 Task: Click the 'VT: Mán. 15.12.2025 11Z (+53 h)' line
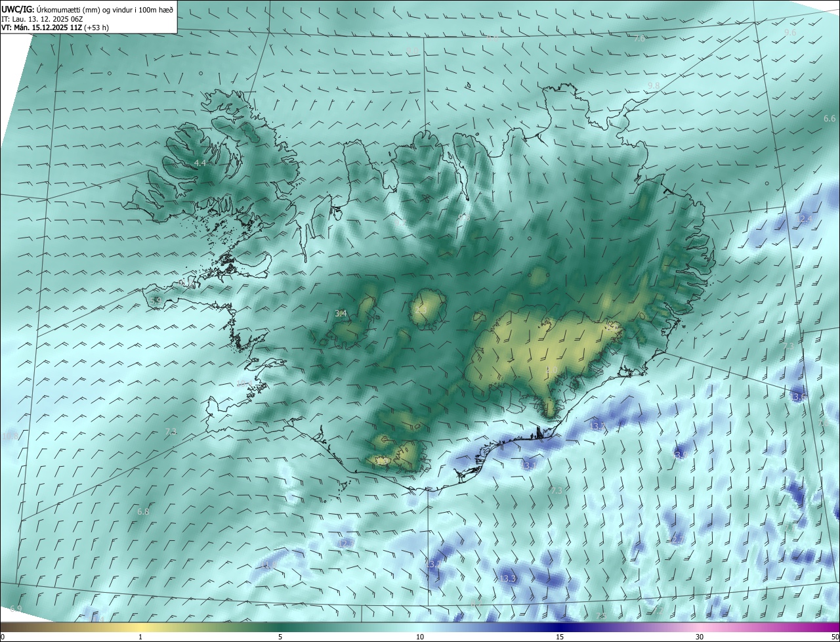point(55,28)
